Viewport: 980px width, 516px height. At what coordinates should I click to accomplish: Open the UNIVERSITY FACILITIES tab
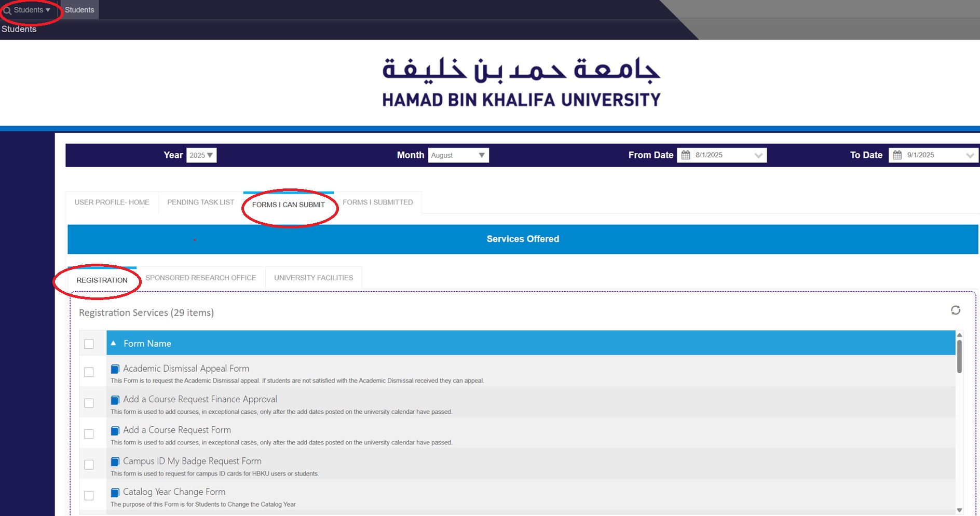(314, 278)
